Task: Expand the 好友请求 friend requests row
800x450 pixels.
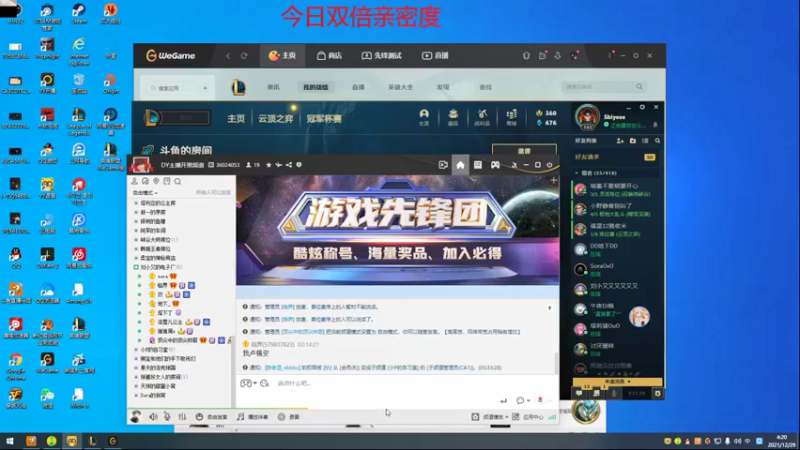Action: pos(615,157)
